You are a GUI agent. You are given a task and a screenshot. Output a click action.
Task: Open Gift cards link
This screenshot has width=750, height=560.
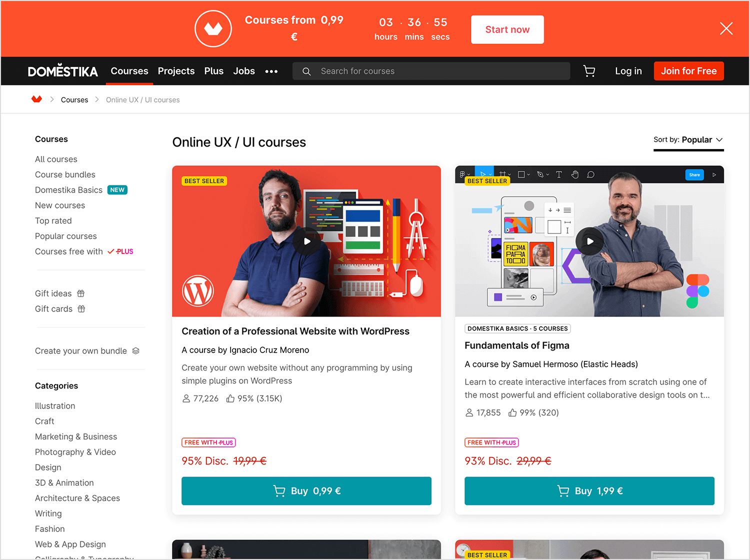[x=54, y=309]
